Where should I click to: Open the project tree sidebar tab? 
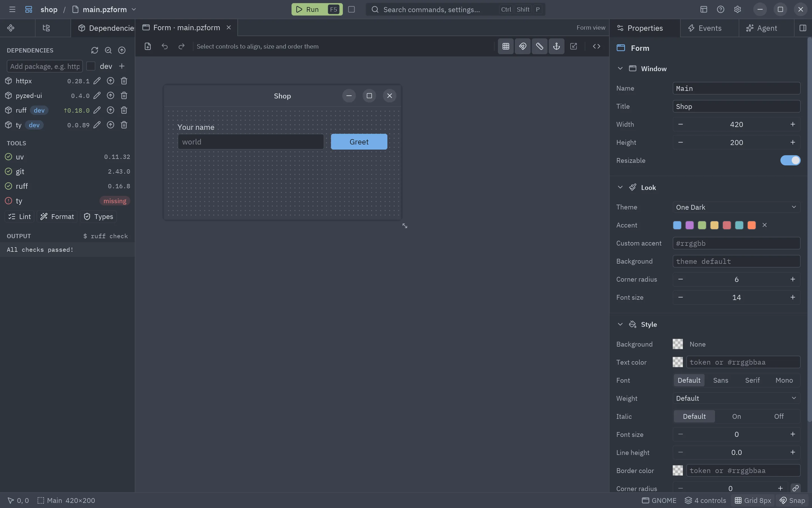pos(46,28)
